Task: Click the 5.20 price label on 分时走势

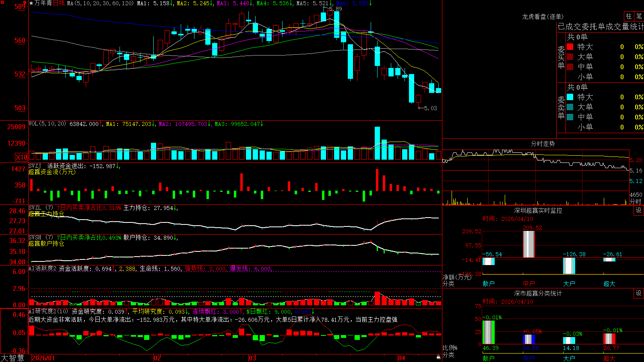Action: click(x=636, y=160)
